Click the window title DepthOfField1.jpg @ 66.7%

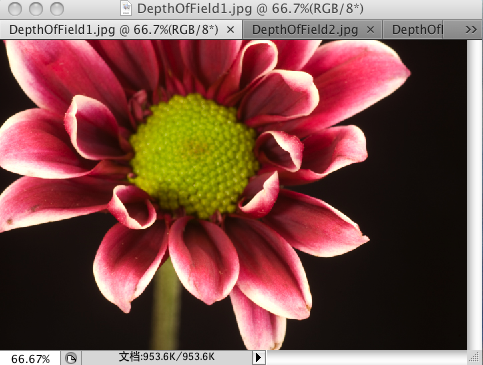click(250, 9)
